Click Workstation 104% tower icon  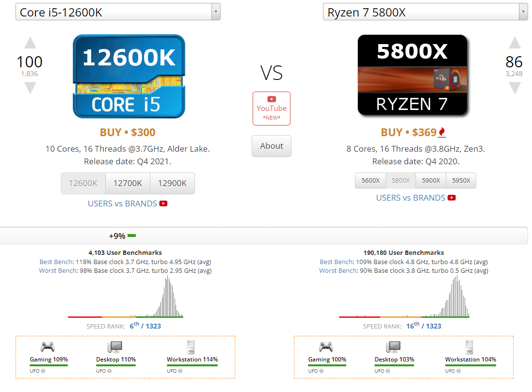(469, 347)
